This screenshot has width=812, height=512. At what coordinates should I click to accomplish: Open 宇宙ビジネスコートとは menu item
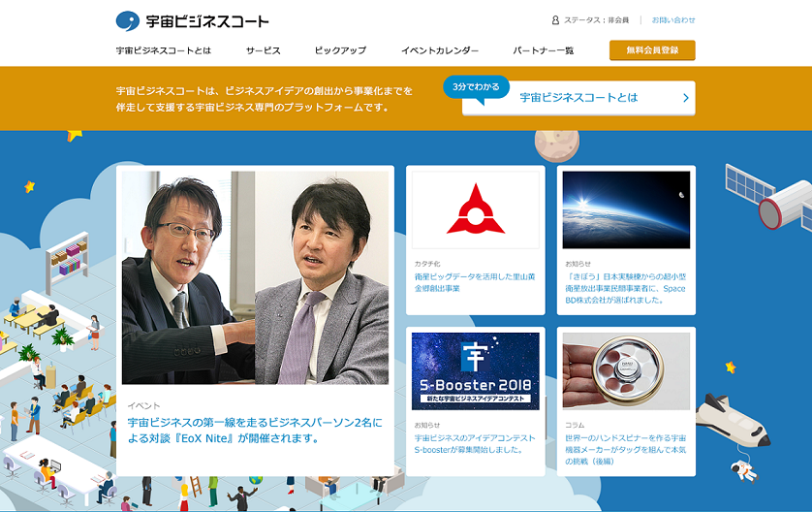(164, 50)
